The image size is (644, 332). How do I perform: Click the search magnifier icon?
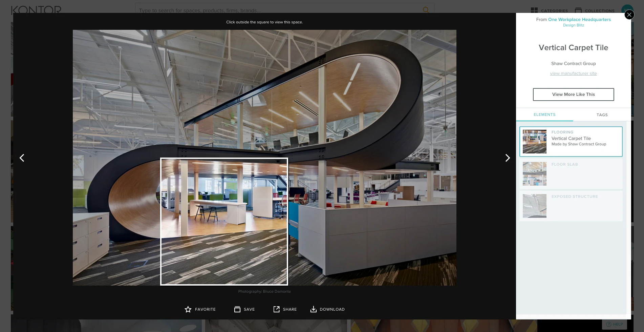click(426, 10)
